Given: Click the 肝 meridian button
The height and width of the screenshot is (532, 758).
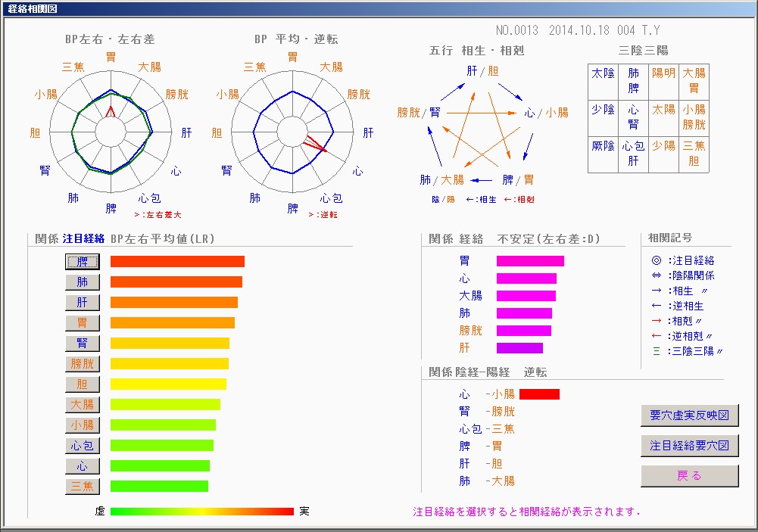Looking at the screenshot, I should 82,303.
